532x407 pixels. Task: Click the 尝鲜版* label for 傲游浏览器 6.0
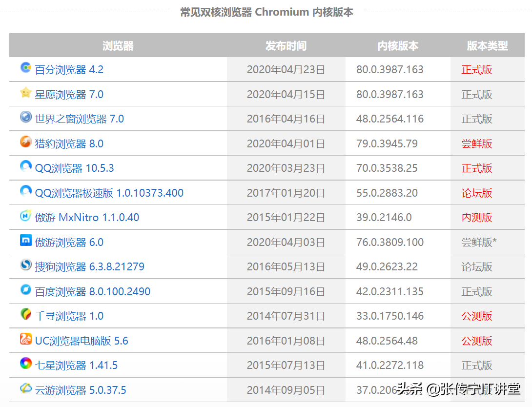[x=479, y=242]
